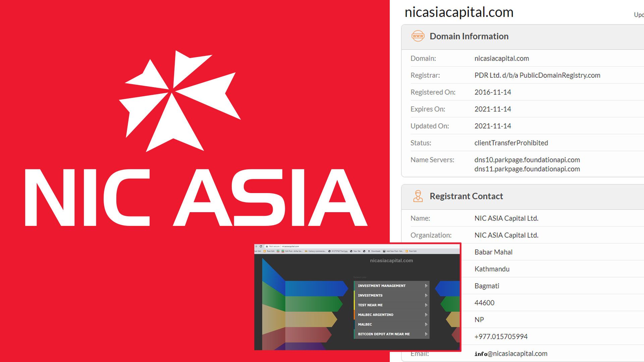Click the nicasiacapital.com page heading
This screenshot has width=644, height=362.
tap(459, 12)
